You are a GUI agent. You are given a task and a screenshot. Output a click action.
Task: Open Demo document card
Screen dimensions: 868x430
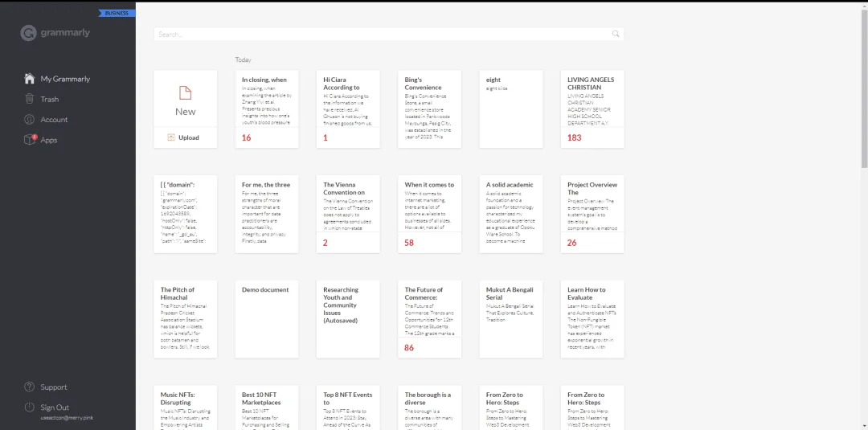[267, 319]
